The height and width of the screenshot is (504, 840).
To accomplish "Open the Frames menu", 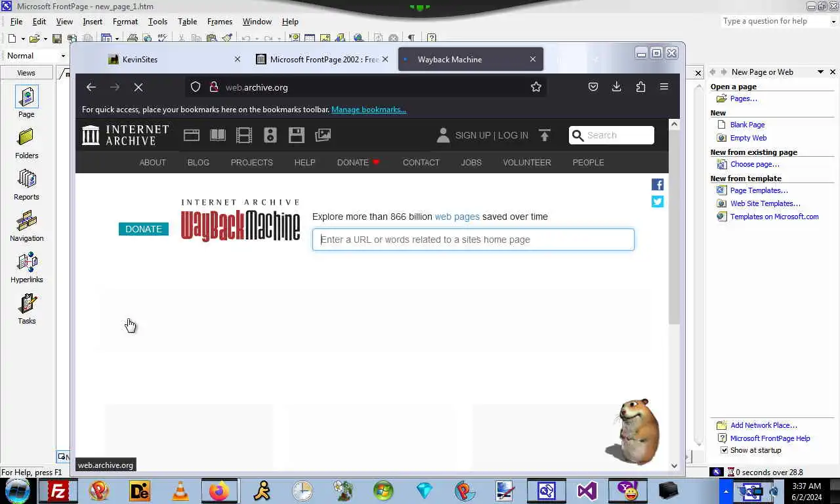I will (220, 22).
